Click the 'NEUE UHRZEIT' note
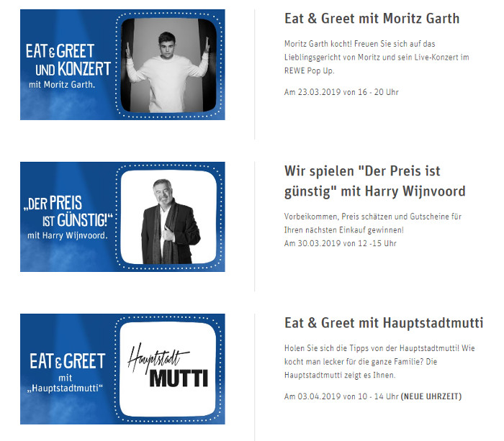Screen dimensions: 504x441 coord(431,396)
